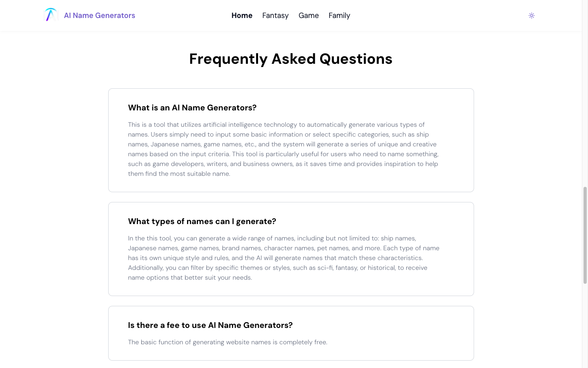Click the third FAQ card container

[291, 333]
